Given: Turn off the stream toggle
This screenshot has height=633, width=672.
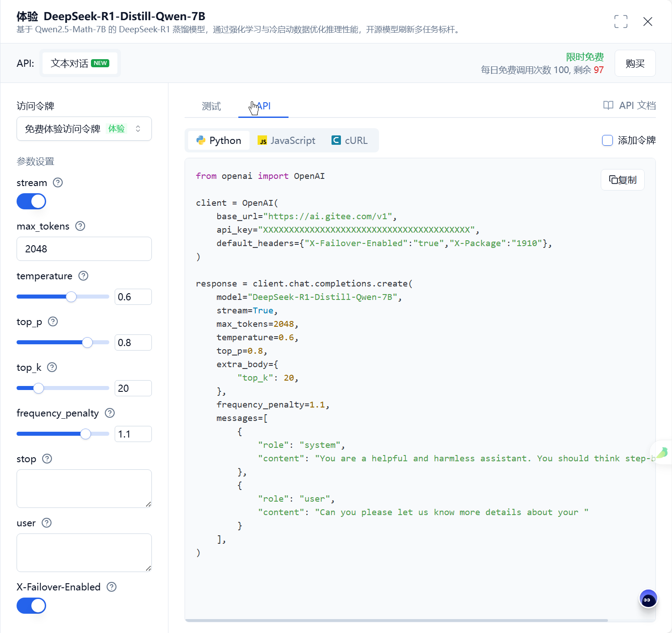Looking at the screenshot, I should point(31,201).
